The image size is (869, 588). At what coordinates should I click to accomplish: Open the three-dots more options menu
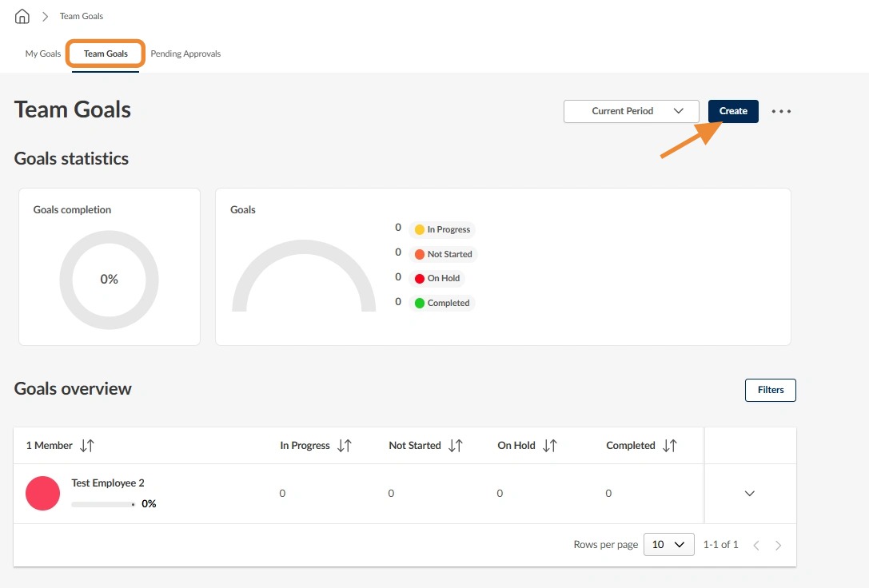(781, 111)
